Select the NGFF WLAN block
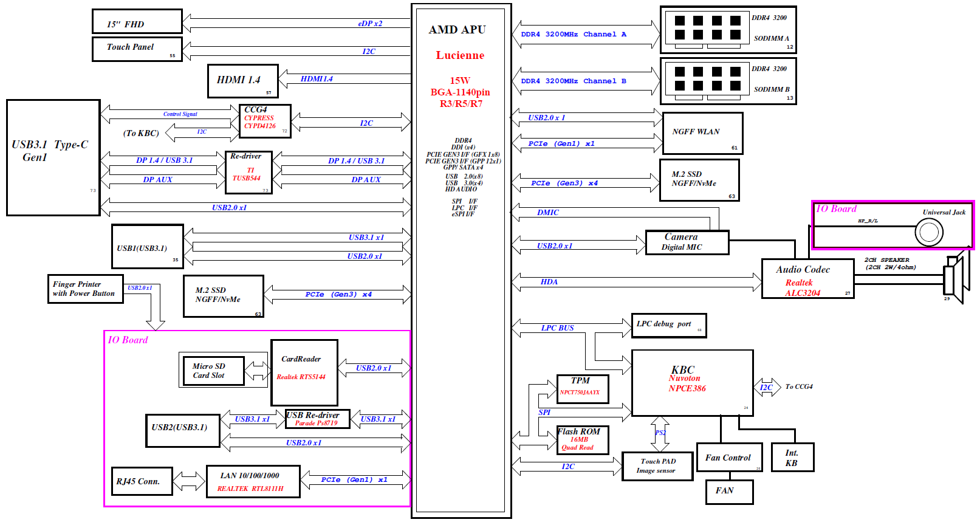Screen dimensions: 980x525 pyautogui.click(x=702, y=133)
